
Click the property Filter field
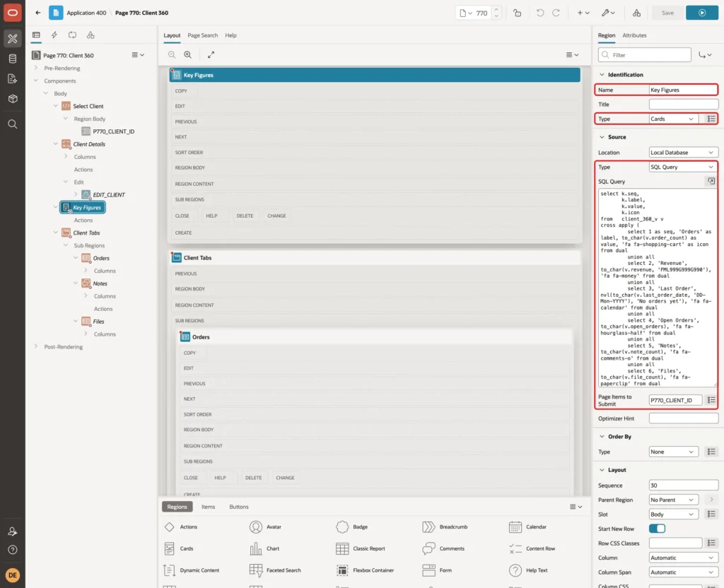[x=645, y=55]
